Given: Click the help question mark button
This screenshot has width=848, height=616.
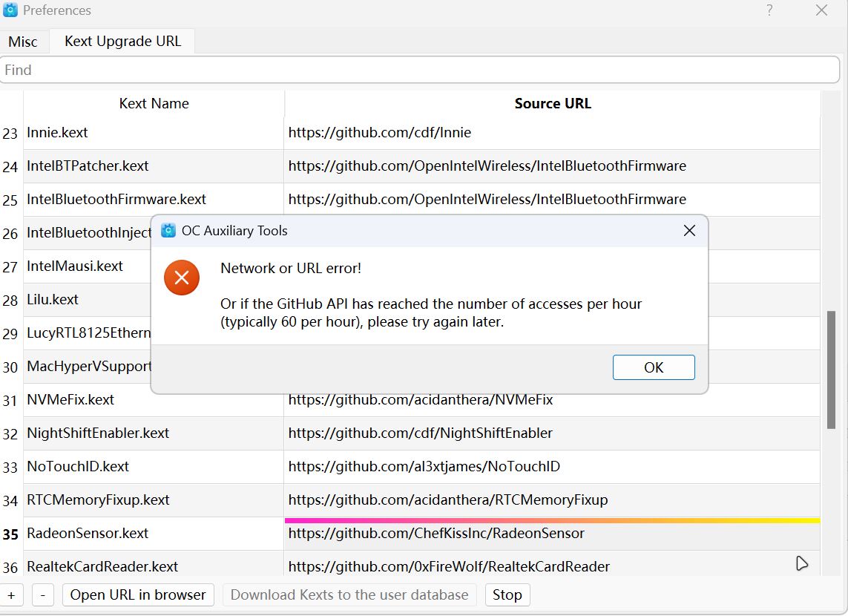Looking at the screenshot, I should pos(769,10).
